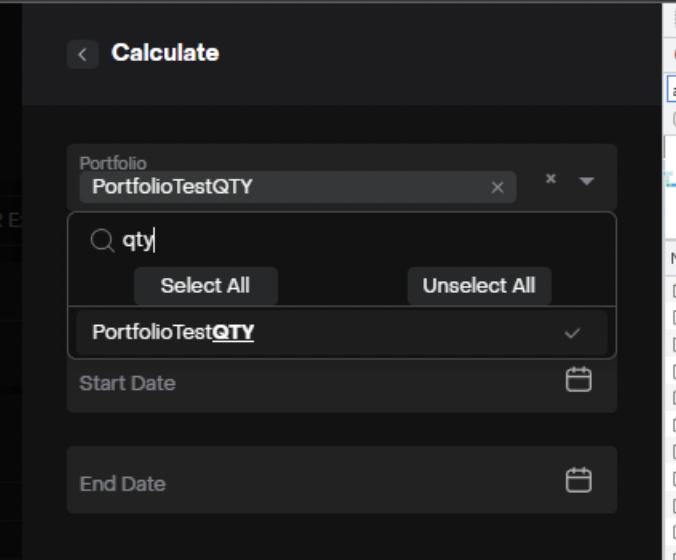Click the PortfolioTestQTY selected chip text

click(172, 187)
